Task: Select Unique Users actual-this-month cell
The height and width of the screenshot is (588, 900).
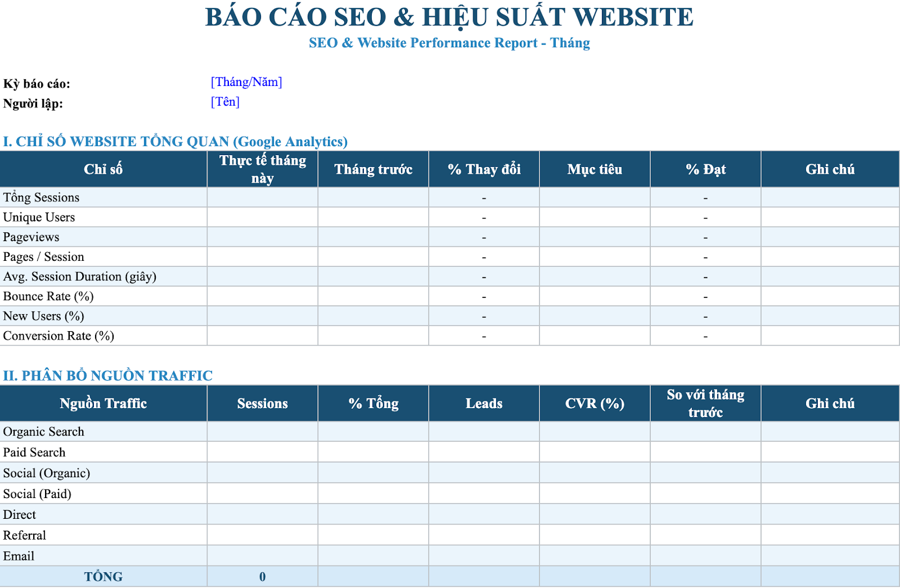Action: click(263, 217)
